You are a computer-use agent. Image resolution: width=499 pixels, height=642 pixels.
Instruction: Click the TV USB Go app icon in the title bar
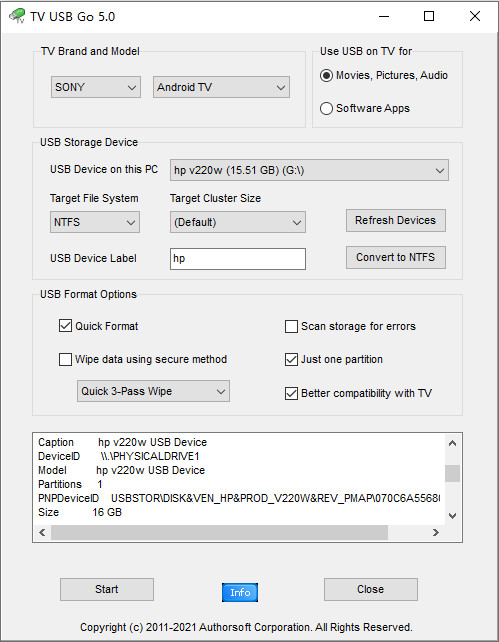pos(17,16)
